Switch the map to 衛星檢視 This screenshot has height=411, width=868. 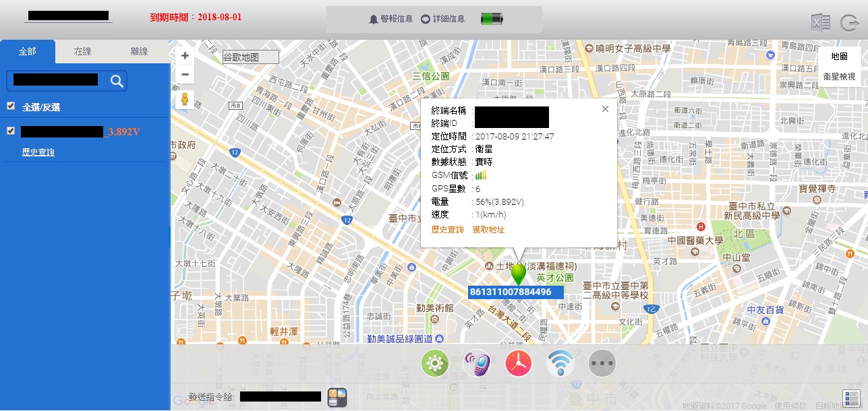(x=839, y=77)
